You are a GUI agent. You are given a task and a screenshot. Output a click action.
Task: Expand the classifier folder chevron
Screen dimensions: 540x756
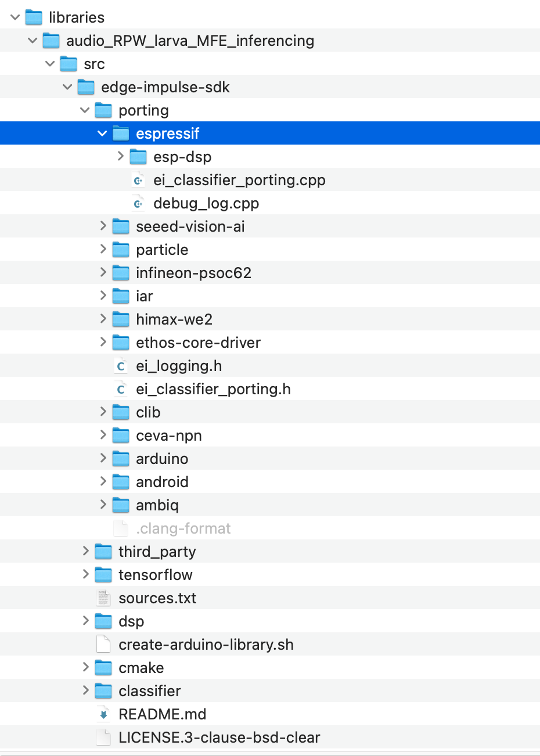coord(85,690)
